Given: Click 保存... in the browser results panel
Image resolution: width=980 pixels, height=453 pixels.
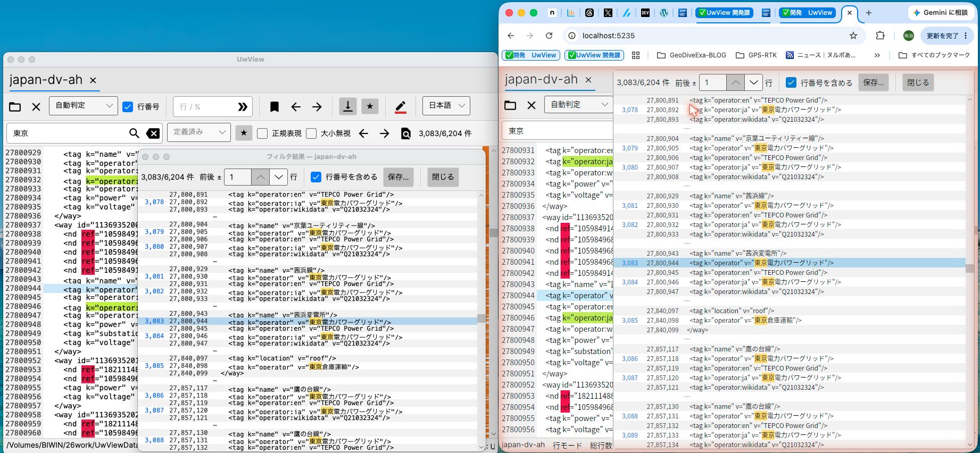Looking at the screenshot, I should point(874,82).
